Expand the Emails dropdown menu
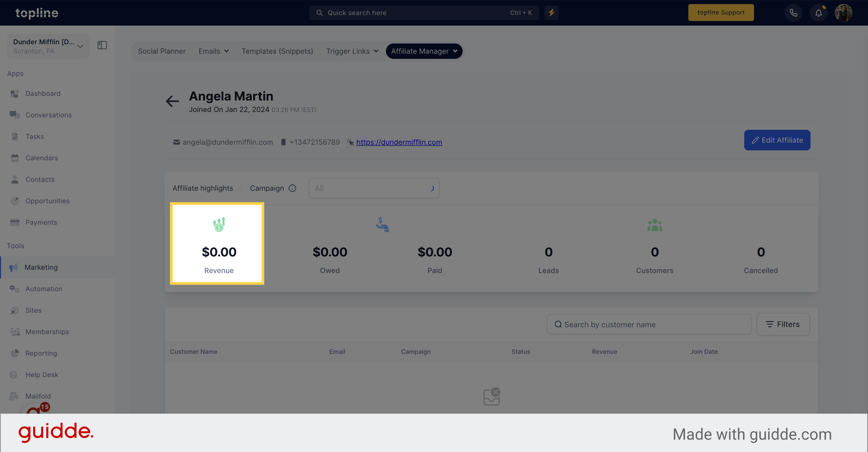Image resolution: width=868 pixels, height=452 pixels. coord(214,51)
